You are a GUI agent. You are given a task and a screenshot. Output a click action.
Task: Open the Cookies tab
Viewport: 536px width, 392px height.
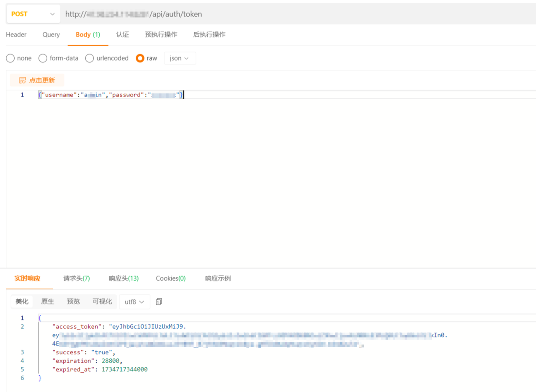tap(170, 279)
